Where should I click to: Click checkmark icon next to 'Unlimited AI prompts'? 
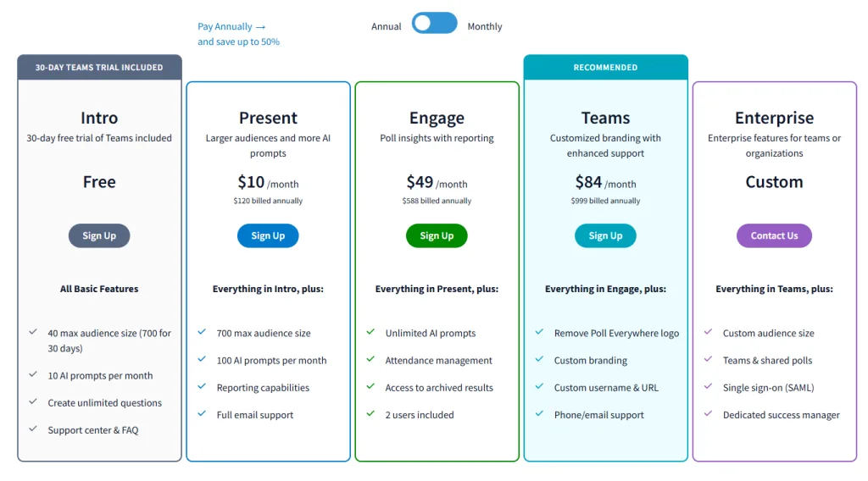370,333
